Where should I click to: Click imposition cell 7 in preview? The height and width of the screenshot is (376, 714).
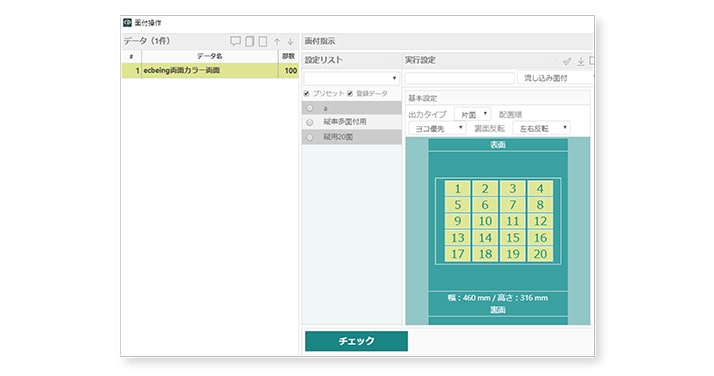point(513,205)
